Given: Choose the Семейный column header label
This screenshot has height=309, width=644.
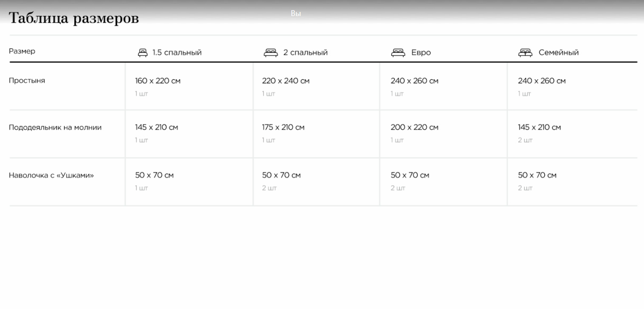Looking at the screenshot, I should pyautogui.click(x=558, y=53).
